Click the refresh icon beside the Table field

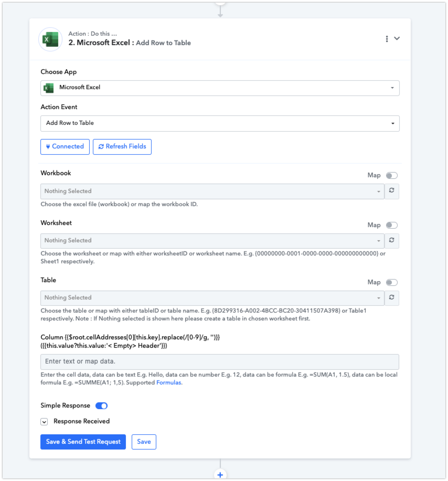pyautogui.click(x=392, y=297)
